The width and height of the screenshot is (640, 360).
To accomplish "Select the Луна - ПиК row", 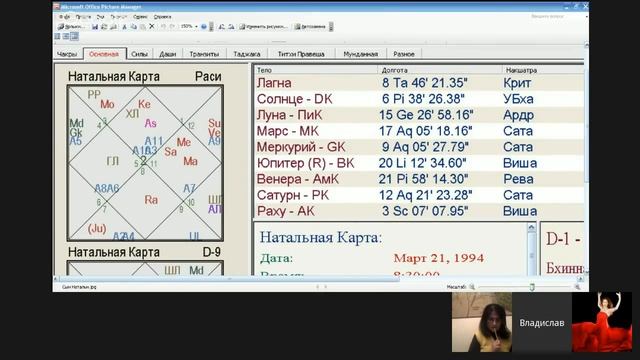I will pyautogui.click(x=419, y=115).
